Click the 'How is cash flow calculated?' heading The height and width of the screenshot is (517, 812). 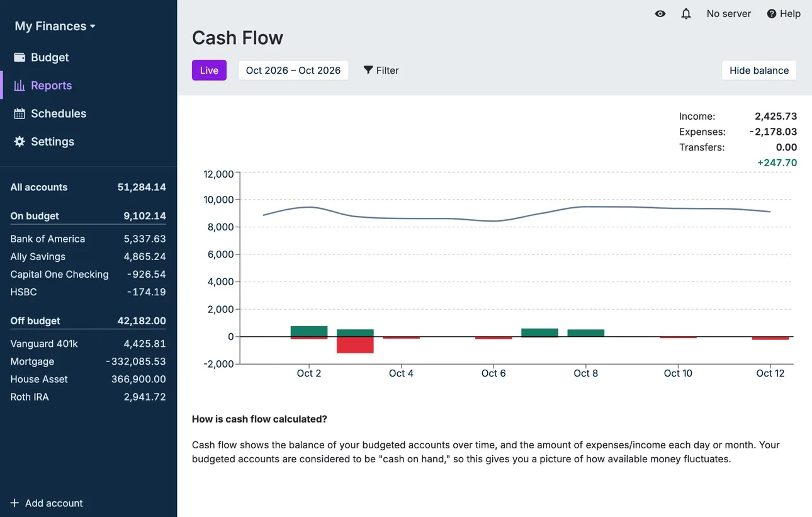point(259,419)
